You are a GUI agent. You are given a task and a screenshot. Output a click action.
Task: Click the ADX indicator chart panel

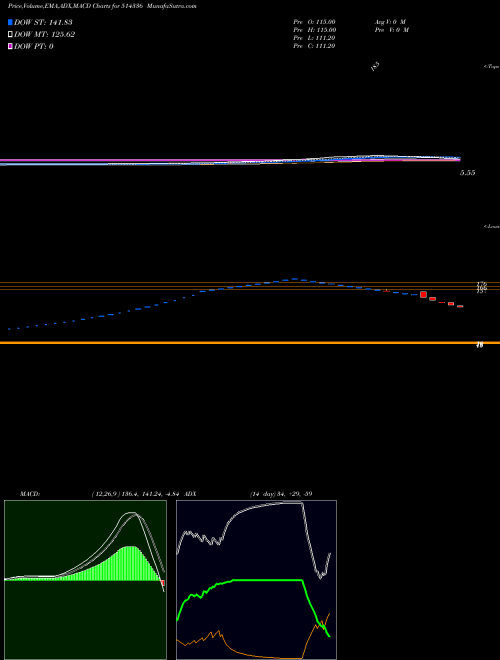click(256, 580)
